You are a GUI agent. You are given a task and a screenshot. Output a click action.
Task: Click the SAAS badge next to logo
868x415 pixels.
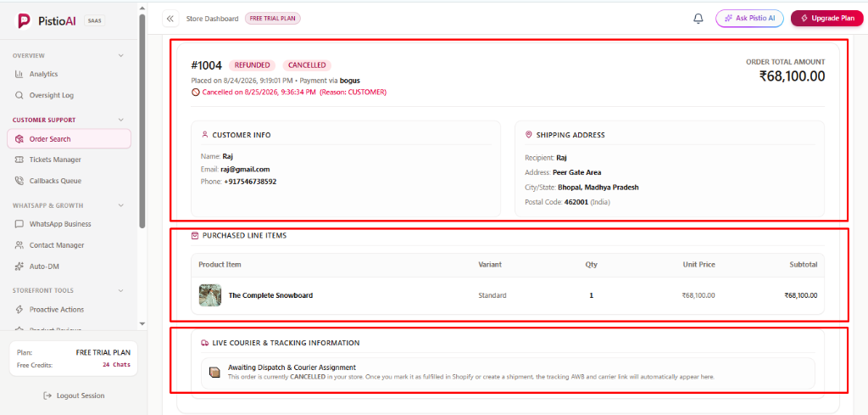[x=94, y=20]
